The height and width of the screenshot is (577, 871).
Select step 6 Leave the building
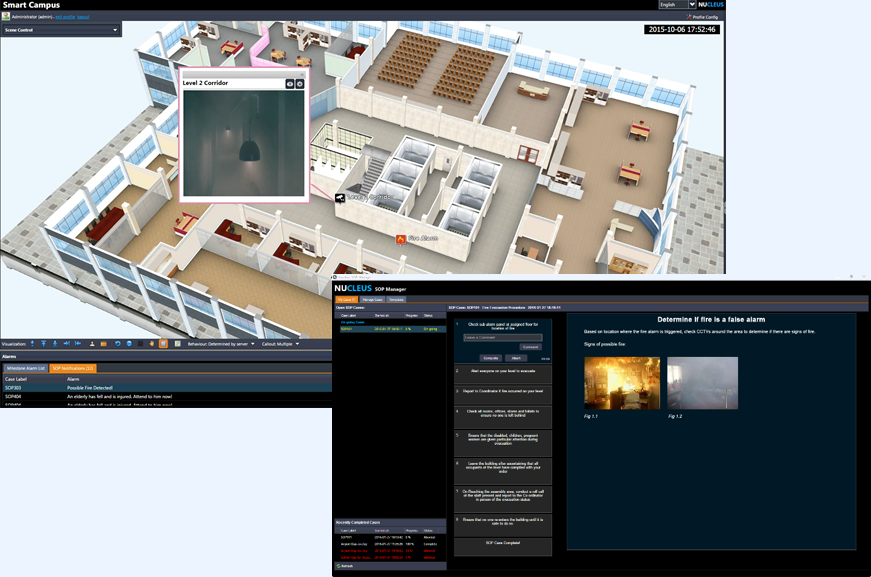click(x=503, y=471)
